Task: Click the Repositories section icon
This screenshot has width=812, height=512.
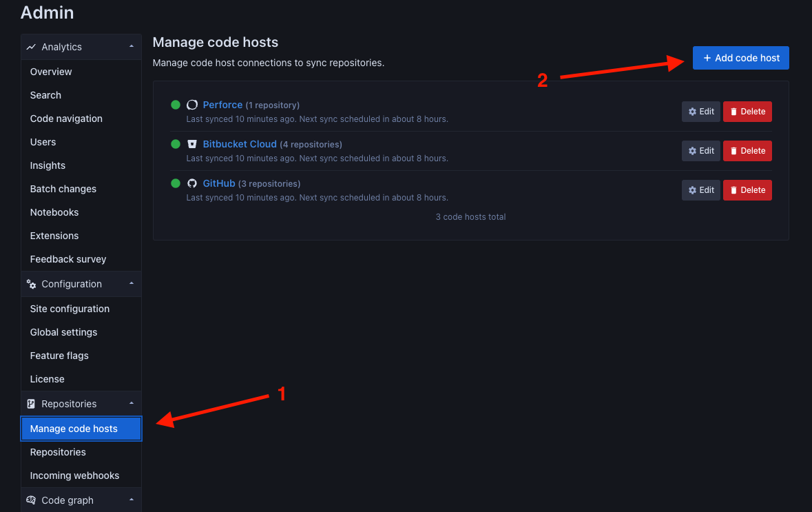Action: click(x=31, y=404)
